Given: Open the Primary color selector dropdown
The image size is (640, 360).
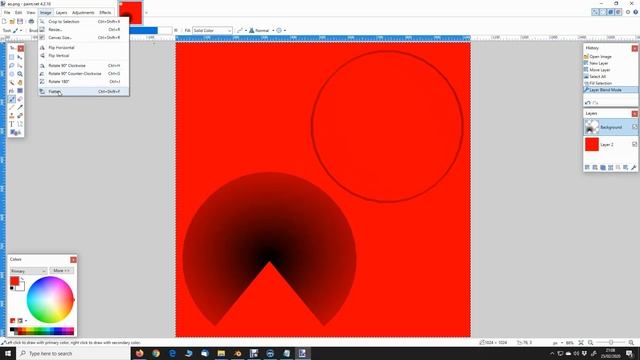Looking at the screenshot, I should (28, 271).
